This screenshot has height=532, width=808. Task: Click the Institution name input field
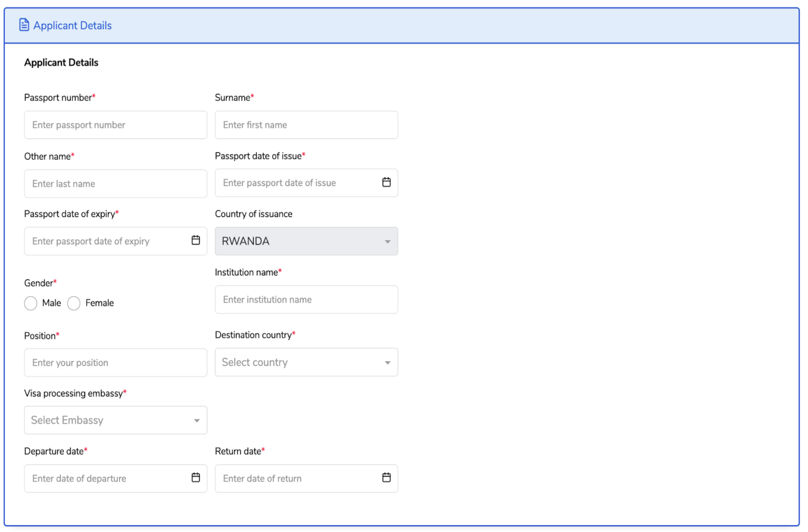[306, 300]
